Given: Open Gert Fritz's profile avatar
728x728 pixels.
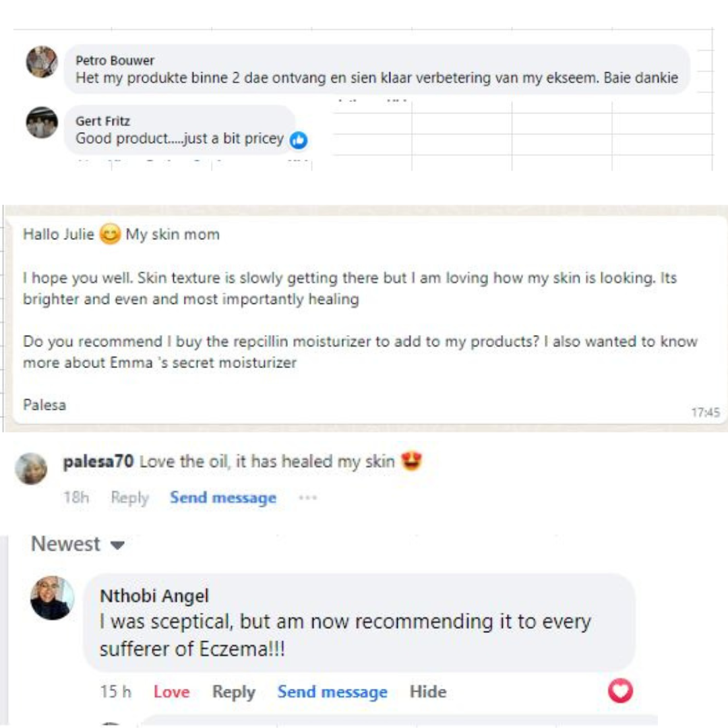Looking at the screenshot, I should point(42,123).
